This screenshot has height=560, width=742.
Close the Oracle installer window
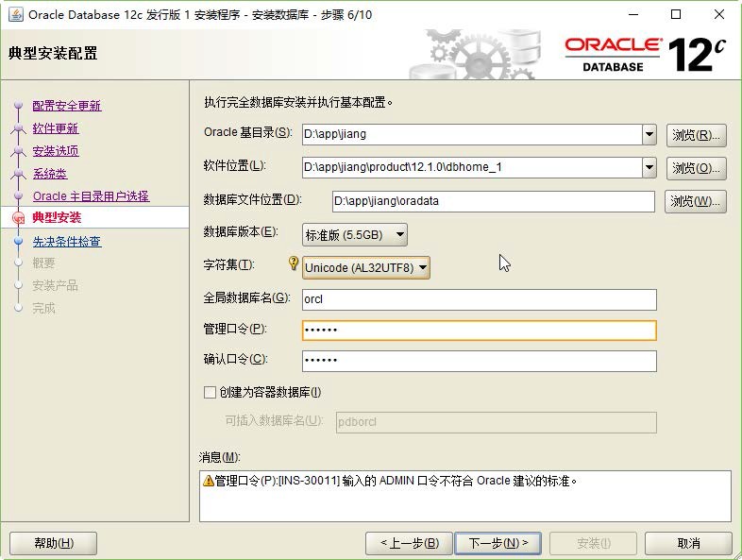(719, 15)
